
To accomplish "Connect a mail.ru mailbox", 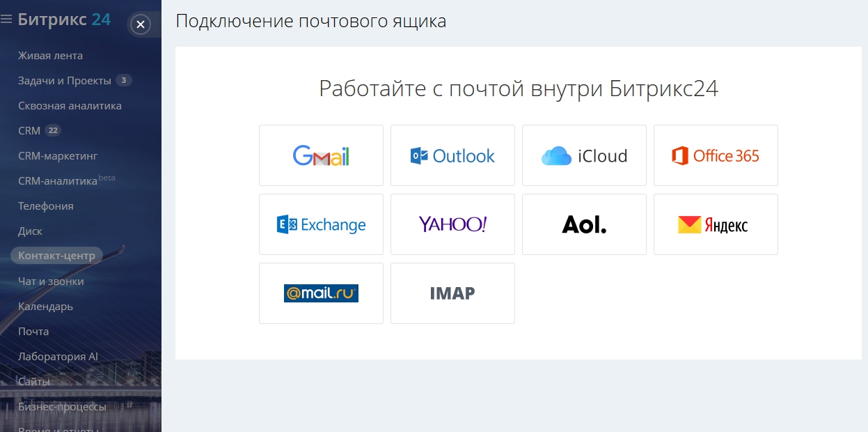I will [x=321, y=293].
